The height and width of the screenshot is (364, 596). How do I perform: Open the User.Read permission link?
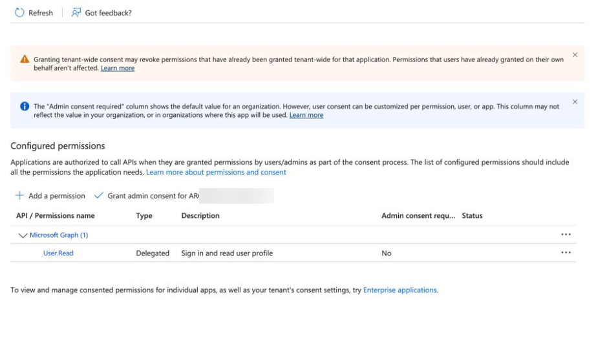tap(58, 253)
